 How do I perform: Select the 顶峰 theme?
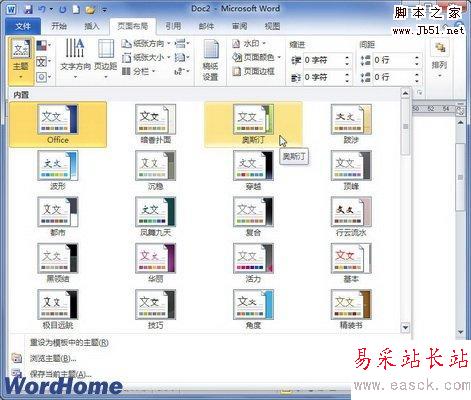click(351, 170)
